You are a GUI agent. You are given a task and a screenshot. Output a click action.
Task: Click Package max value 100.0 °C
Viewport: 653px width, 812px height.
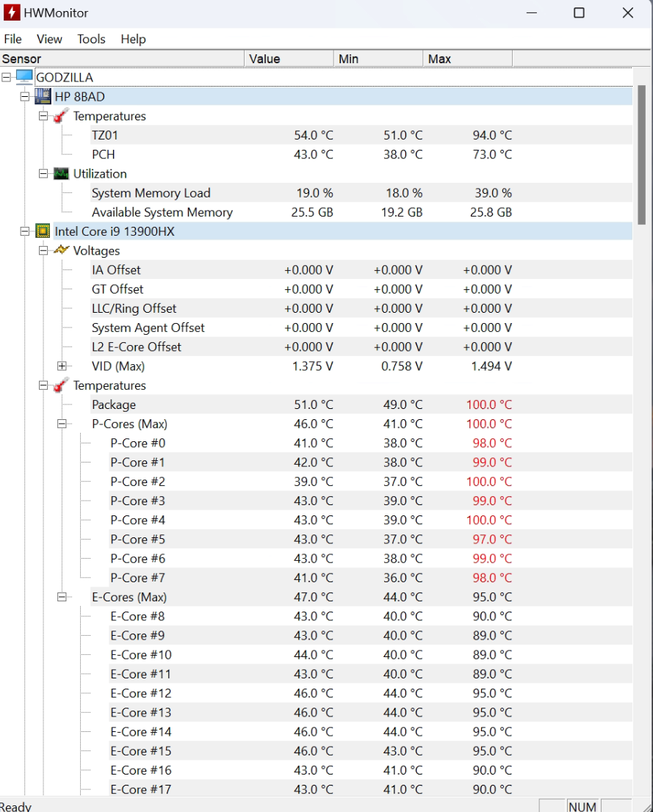pos(488,404)
